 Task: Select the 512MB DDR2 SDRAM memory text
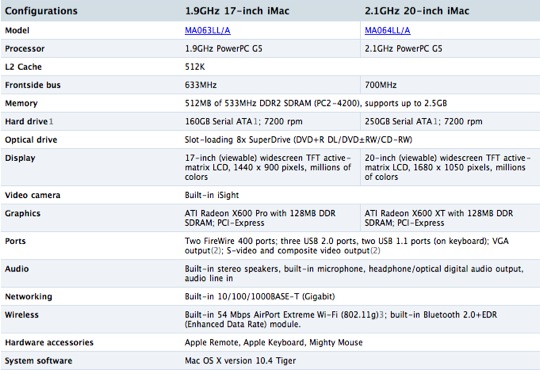pos(316,103)
